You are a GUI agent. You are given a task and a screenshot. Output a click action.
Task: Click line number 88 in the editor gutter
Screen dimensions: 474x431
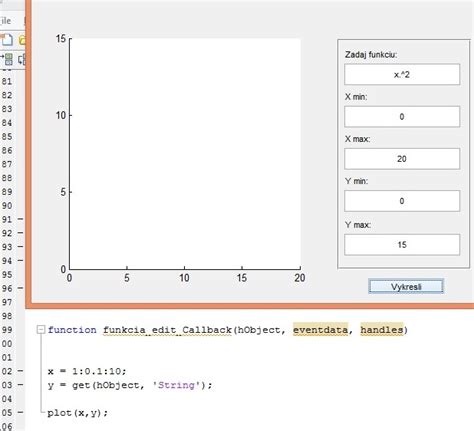7,178
